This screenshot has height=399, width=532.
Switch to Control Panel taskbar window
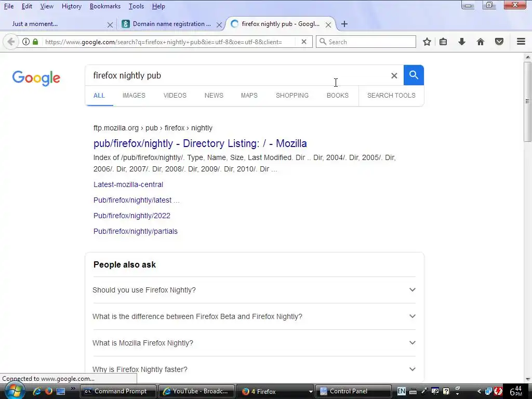tap(353, 392)
